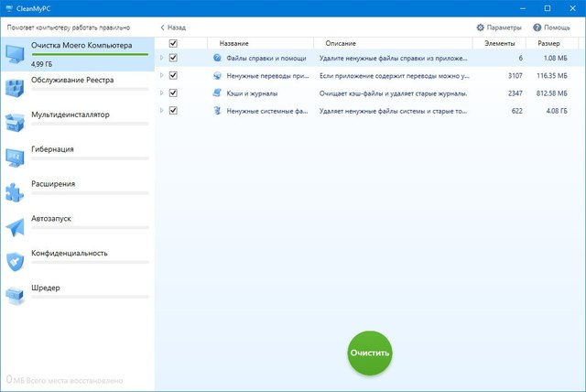
Task: Expand the Ненужные переводы row arrow
Action: coord(162,75)
